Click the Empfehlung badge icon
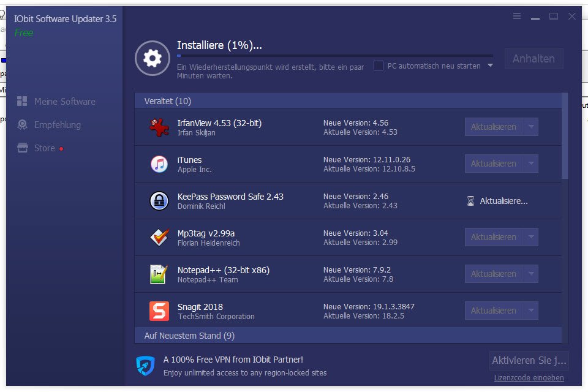 coord(22,124)
